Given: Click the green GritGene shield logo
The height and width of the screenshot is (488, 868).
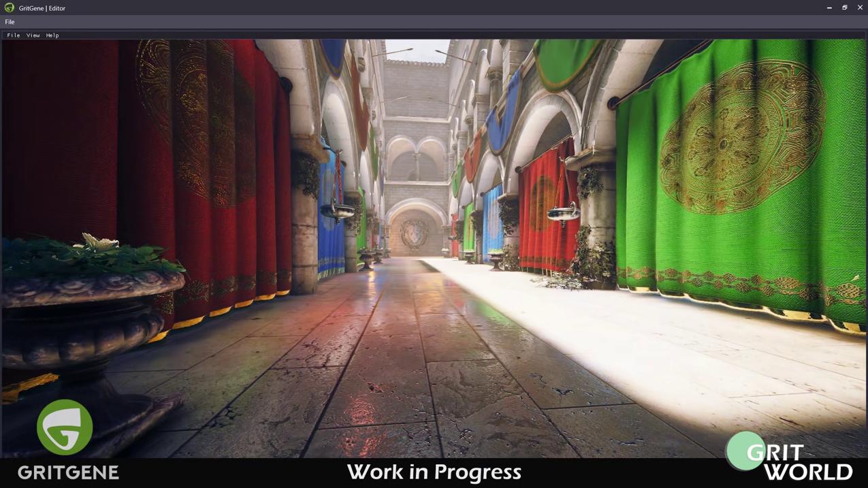Looking at the screenshot, I should [x=65, y=427].
